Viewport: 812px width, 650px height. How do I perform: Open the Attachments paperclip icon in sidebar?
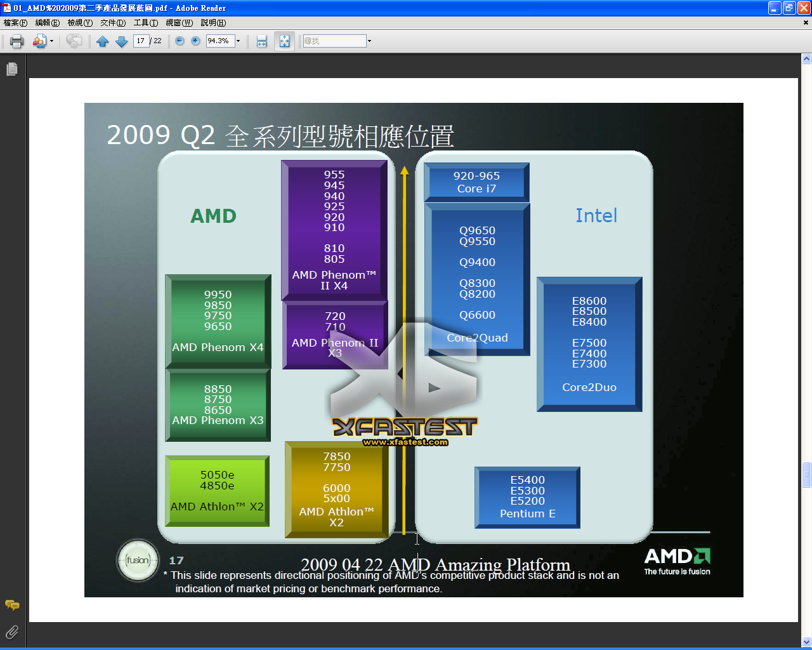click(12, 632)
